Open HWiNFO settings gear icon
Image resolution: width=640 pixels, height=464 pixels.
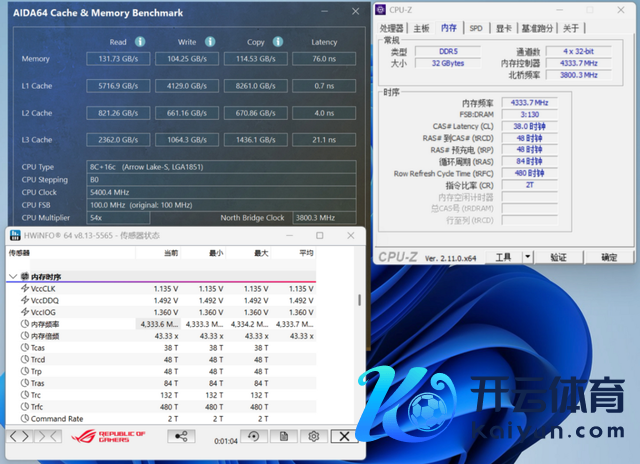(313, 436)
